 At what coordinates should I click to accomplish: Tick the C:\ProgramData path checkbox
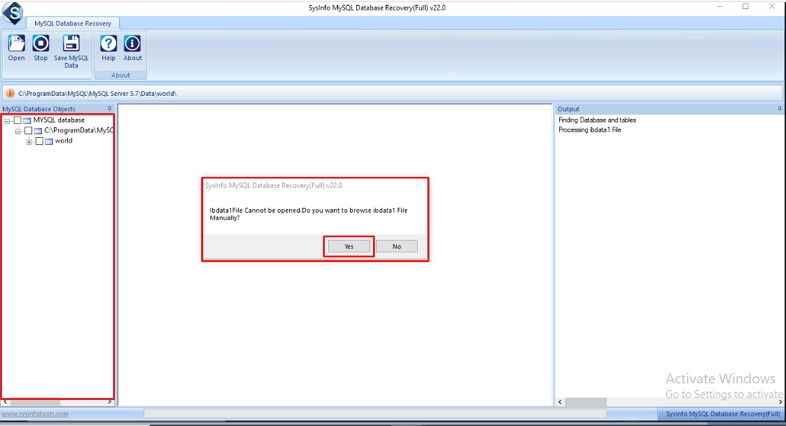click(28, 131)
